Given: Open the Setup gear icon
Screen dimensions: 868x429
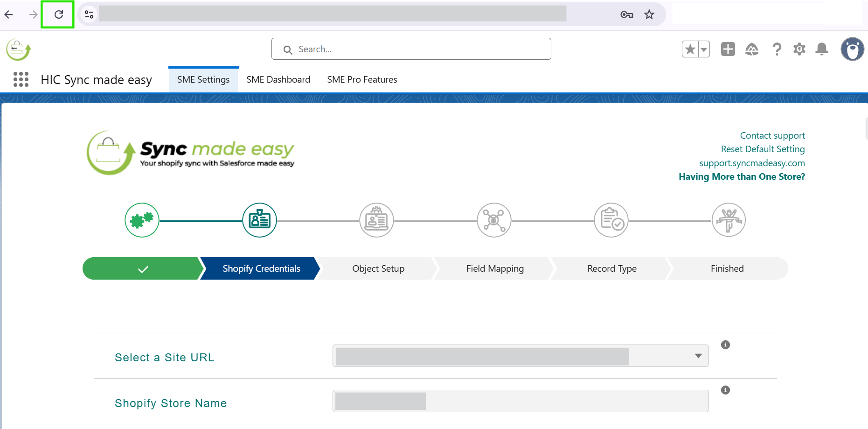Looking at the screenshot, I should (799, 49).
